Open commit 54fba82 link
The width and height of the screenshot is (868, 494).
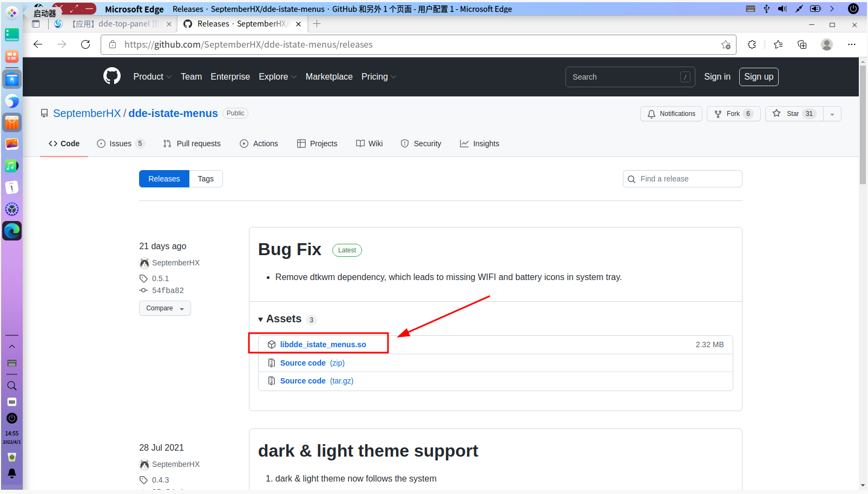168,290
